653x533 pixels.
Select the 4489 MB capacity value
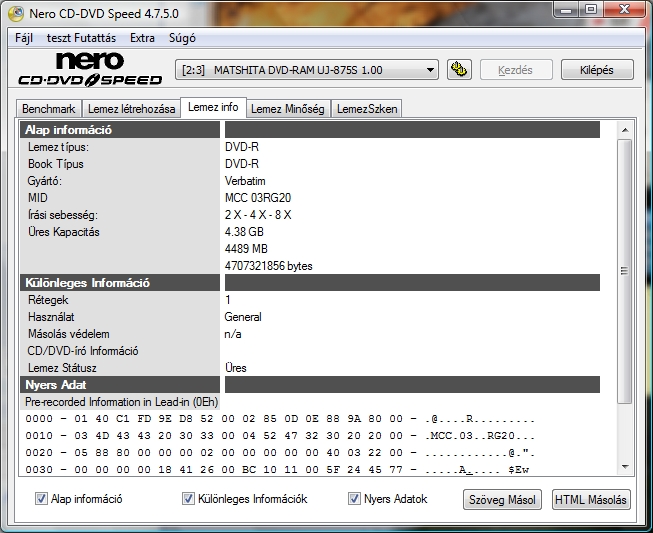246,249
